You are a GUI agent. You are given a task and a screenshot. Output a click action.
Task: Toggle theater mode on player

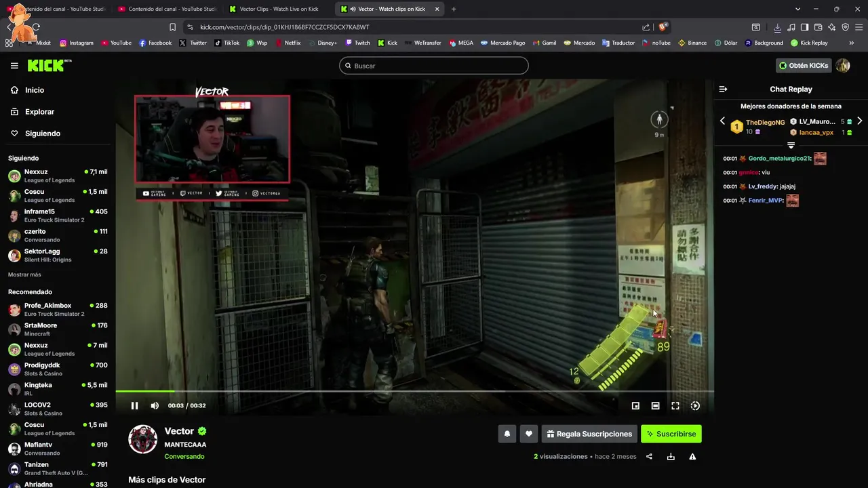click(x=655, y=405)
